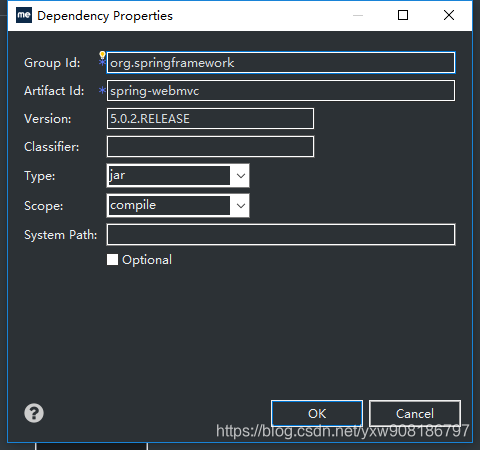Click the 'Scope:' label
Viewport: 480px width, 450px height.
[44, 206]
